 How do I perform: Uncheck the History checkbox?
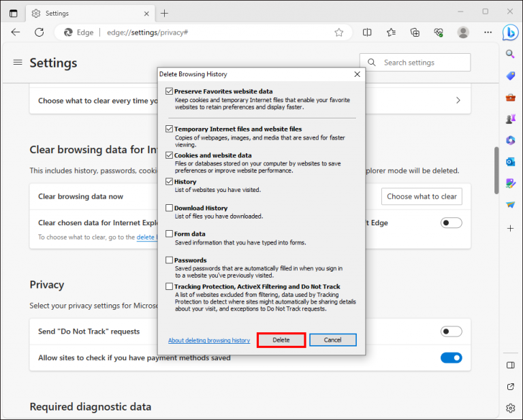(169, 182)
